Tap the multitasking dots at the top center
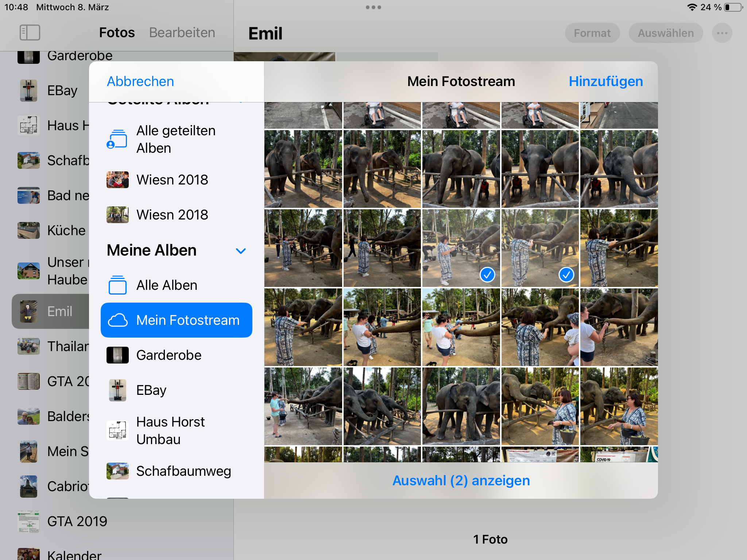Viewport: 747px width, 560px height. click(373, 7)
